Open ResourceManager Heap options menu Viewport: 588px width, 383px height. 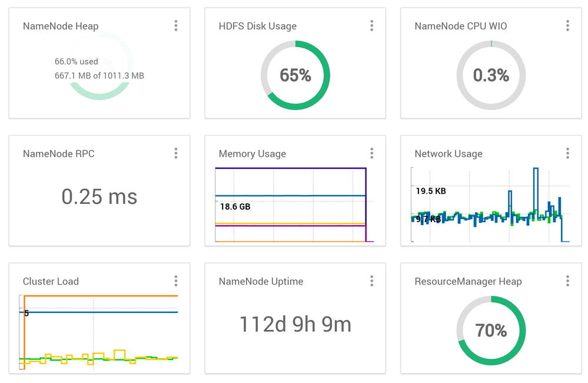coord(567,281)
